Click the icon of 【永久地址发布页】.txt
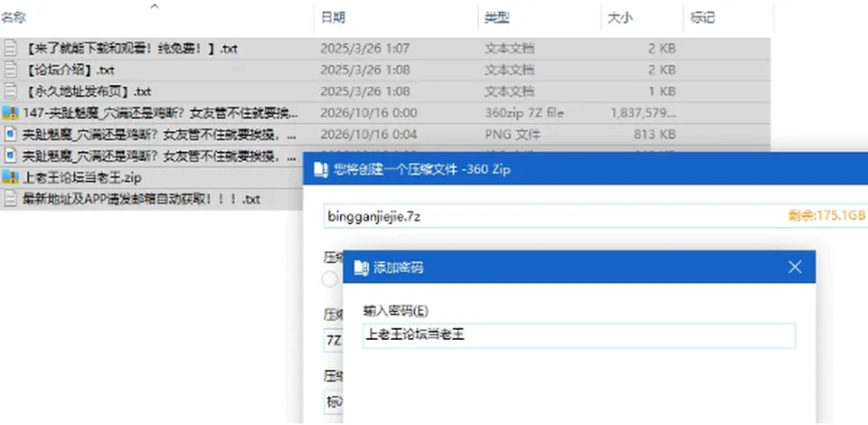Screen dimensions: 868x425 [x=10, y=90]
